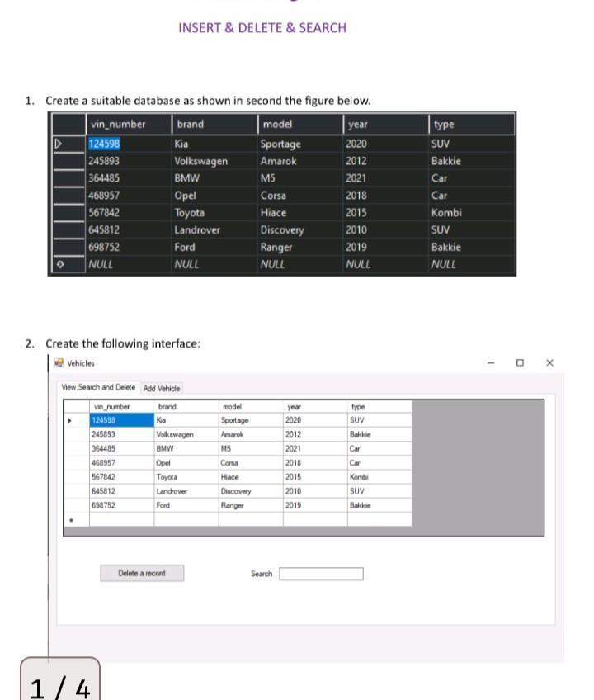Close the Vehicles window
The image size is (594, 700).
click(x=549, y=363)
